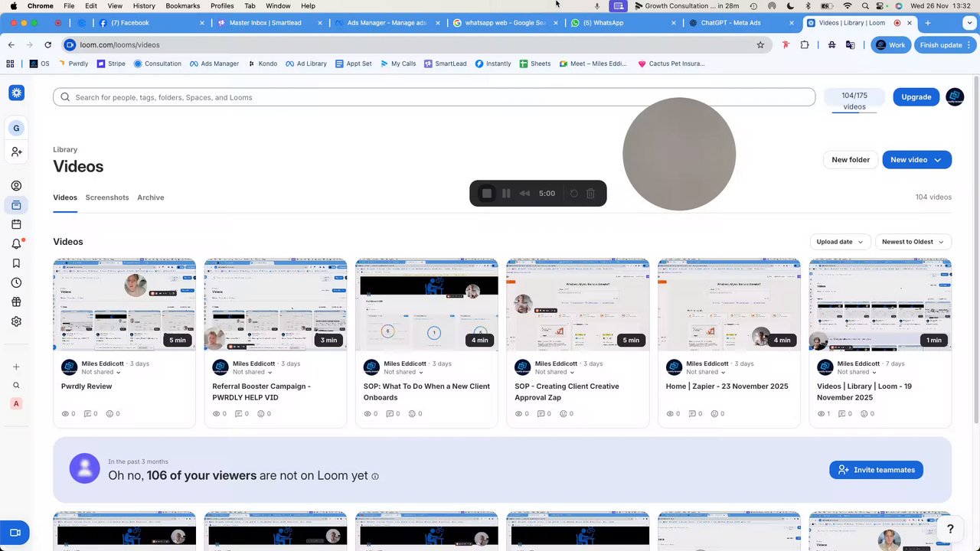Image resolution: width=980 pixels, height=551 pixels.
Task: Open the Loom home logo icon
Action: (x=16, y=93)
